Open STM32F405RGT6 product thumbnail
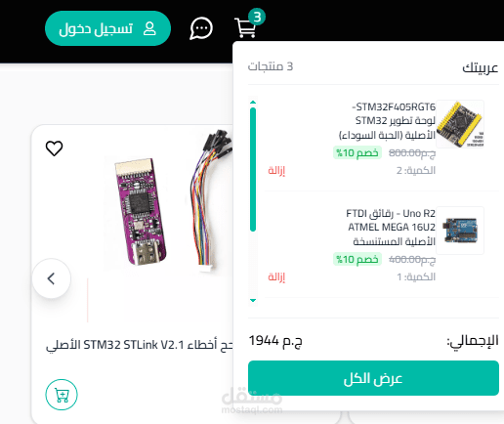The width and height of the screenshot is (504, 424). [x=460, y=124]
